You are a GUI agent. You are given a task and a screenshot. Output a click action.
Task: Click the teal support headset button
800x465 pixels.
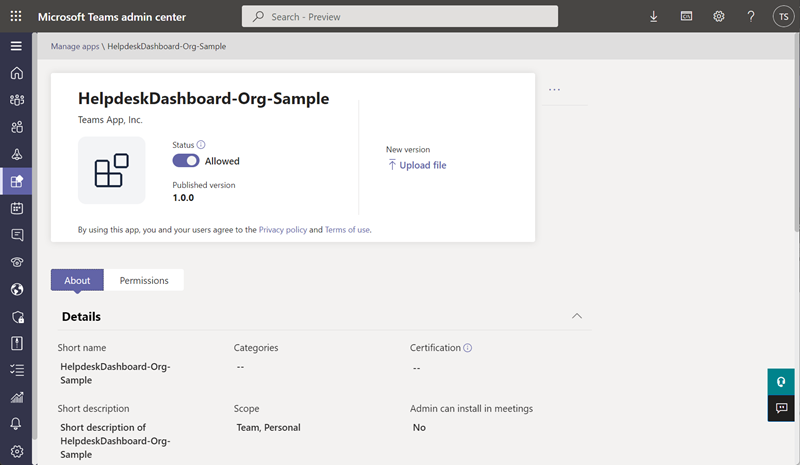click(781, 382)
